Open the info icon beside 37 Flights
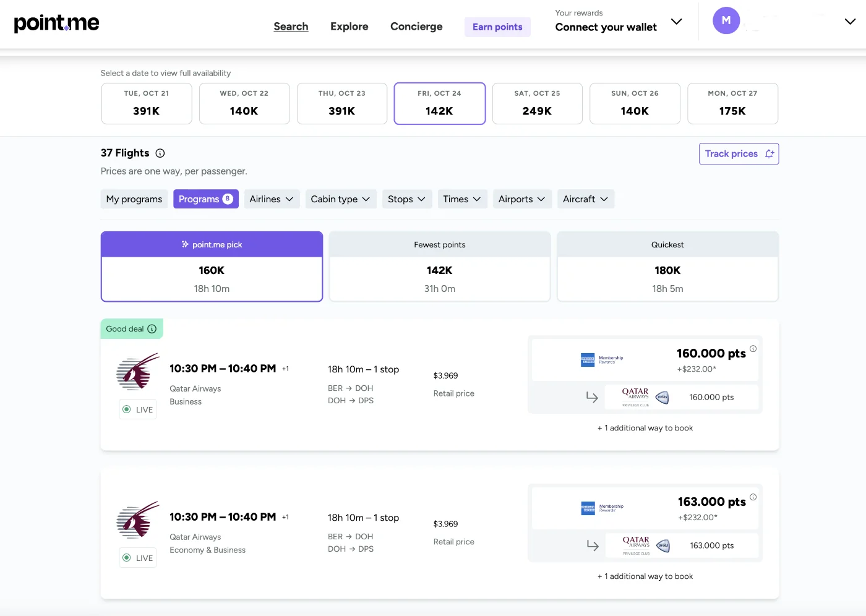This screenshot has height=616, width=866. pos(160,153)
